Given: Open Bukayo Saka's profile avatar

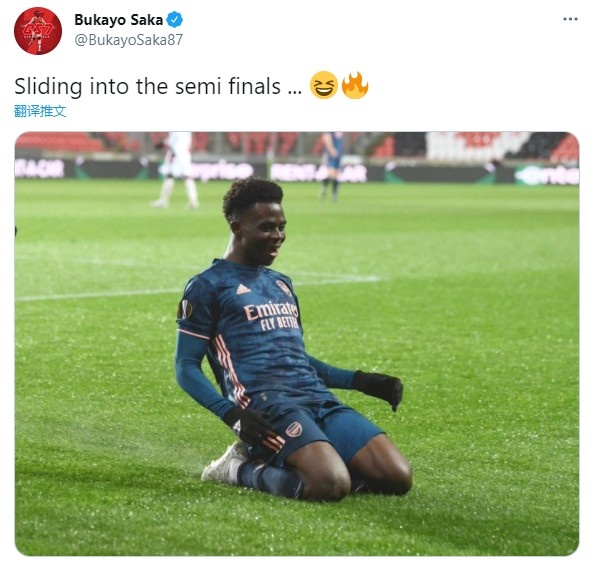Looking at the screenshot, I should [38, 31].
